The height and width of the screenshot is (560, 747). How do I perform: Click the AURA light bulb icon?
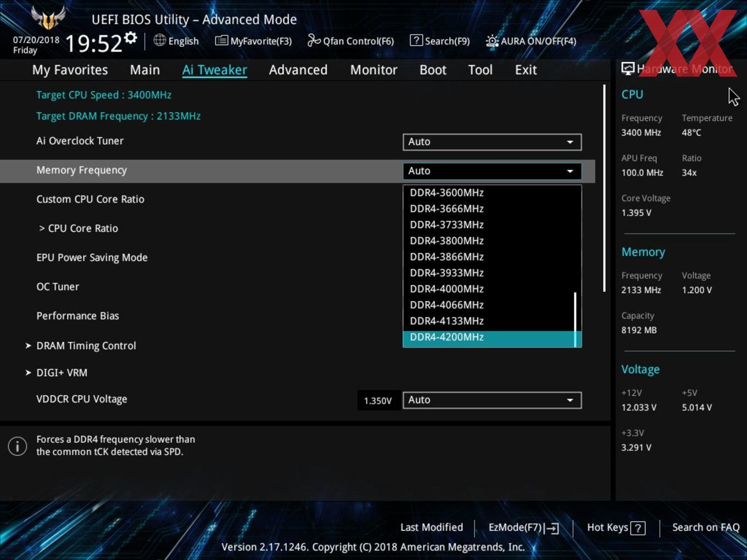click(492, 41)
